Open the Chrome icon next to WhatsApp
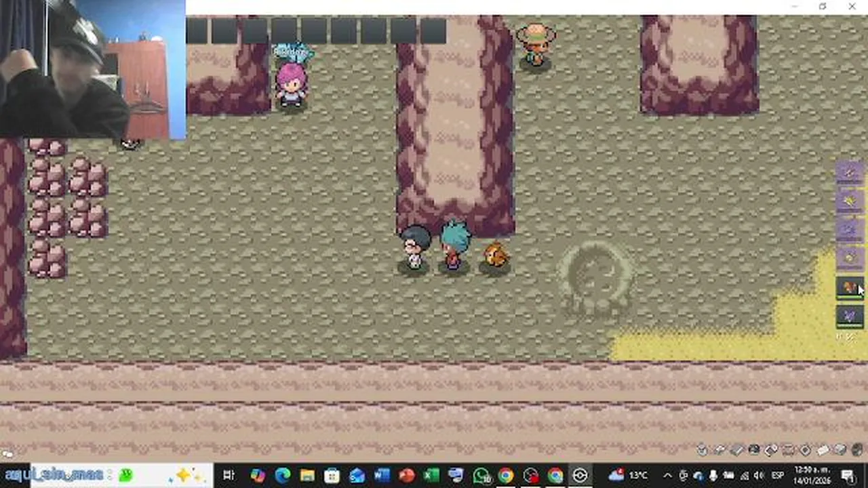 tap(506, 475)
